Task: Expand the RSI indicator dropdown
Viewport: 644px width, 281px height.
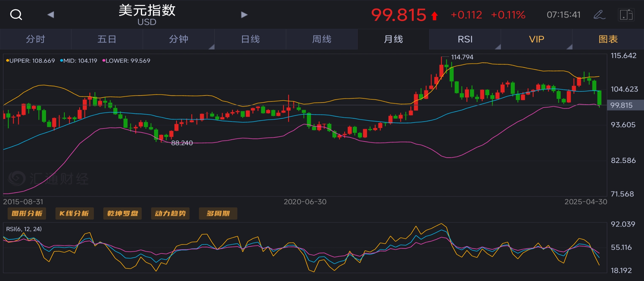Action: 465,39
